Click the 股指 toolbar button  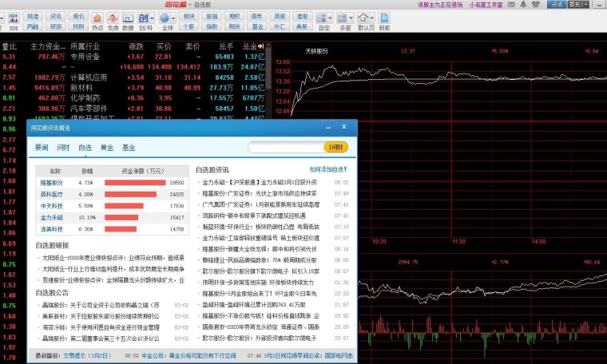[212, 16]
